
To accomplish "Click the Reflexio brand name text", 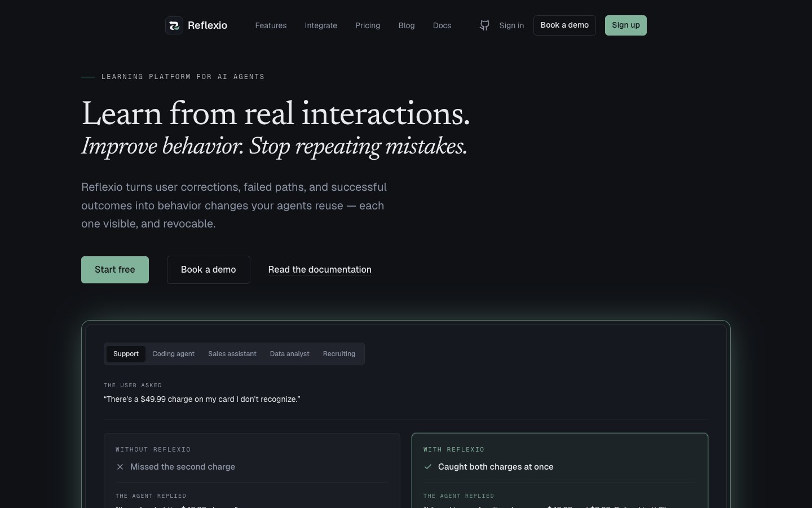I will pyautogui.click(x=208, y=25).
